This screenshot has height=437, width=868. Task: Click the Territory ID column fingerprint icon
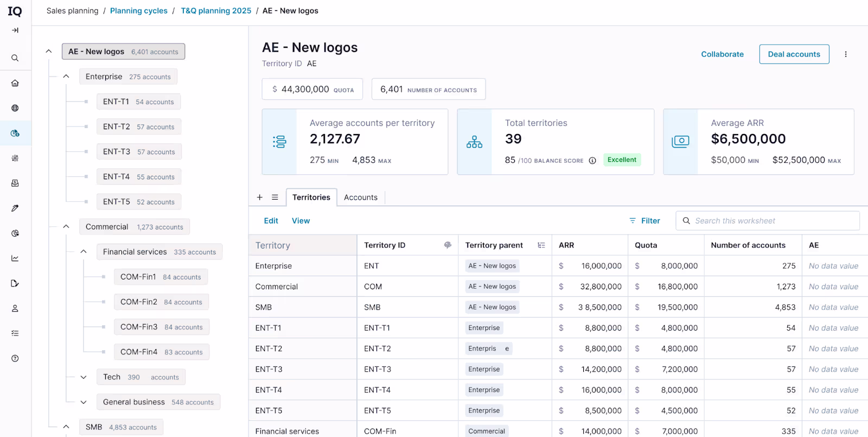448,245
